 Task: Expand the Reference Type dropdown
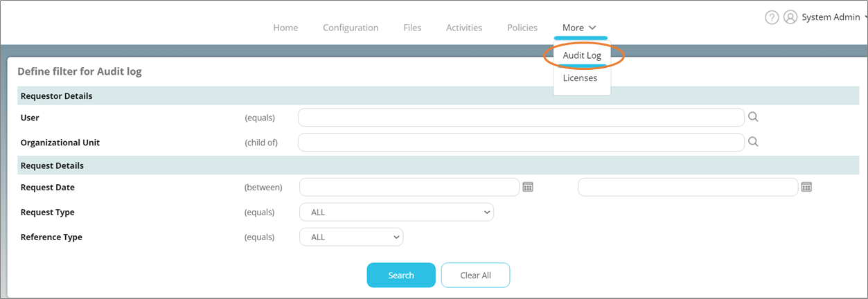[351, 237]
